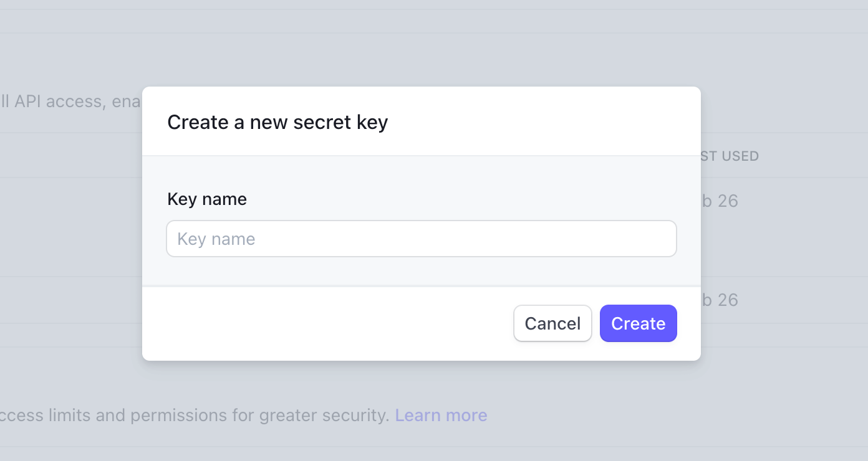Viewport: 868px width, 461px height.
Task: Click the "Key name" label above the field
Action: (x=207, y=199)
